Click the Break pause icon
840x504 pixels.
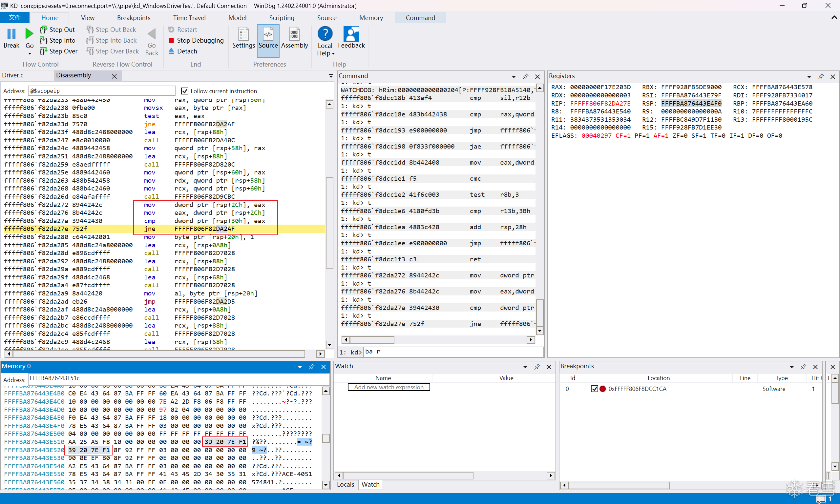11,34
